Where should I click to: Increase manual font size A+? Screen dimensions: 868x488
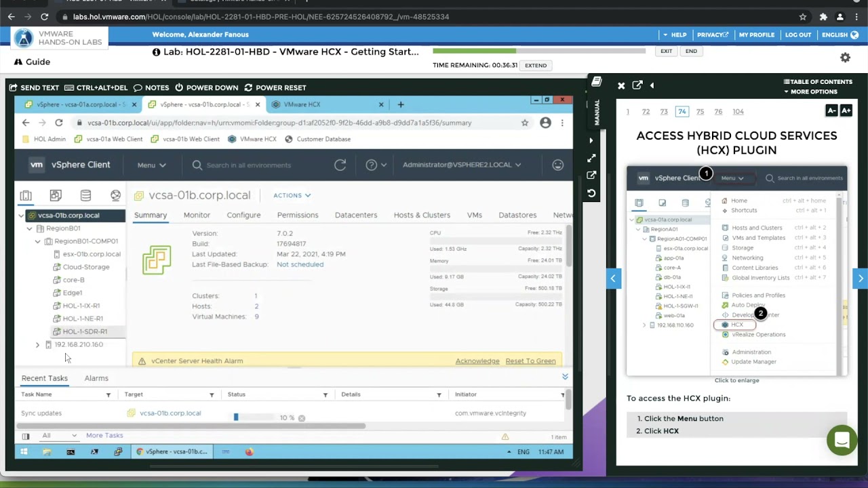click(846, 110)
